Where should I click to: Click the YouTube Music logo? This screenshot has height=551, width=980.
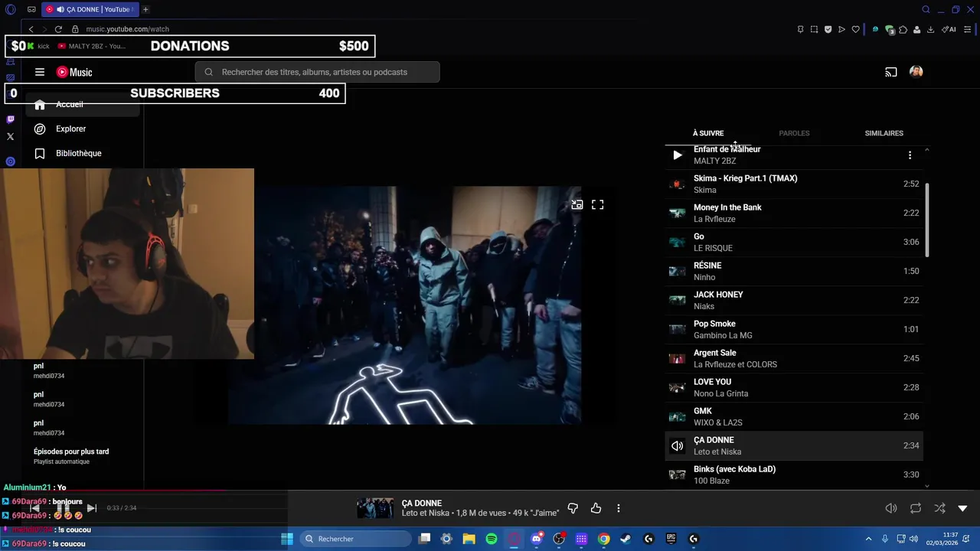(x=74, y=72)
